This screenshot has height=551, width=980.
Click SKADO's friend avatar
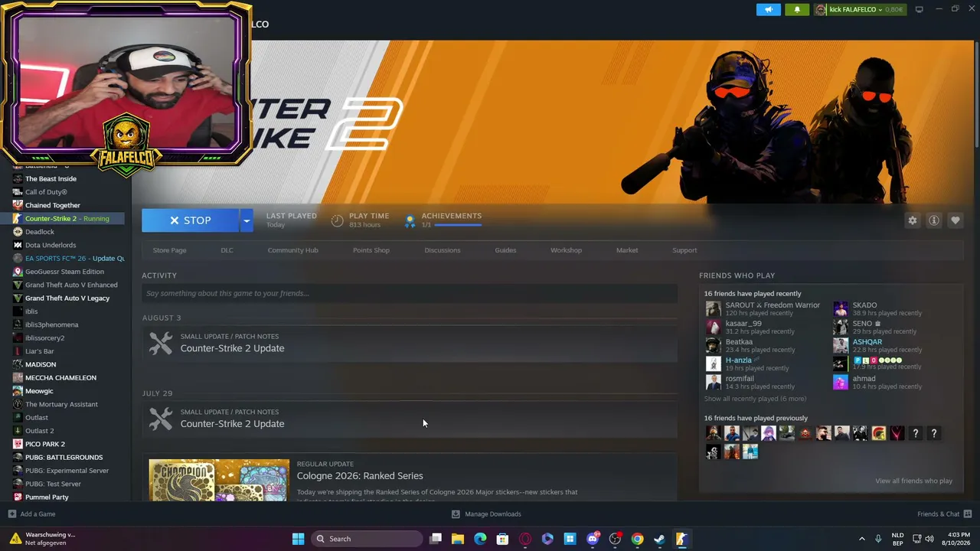(841, 309)
